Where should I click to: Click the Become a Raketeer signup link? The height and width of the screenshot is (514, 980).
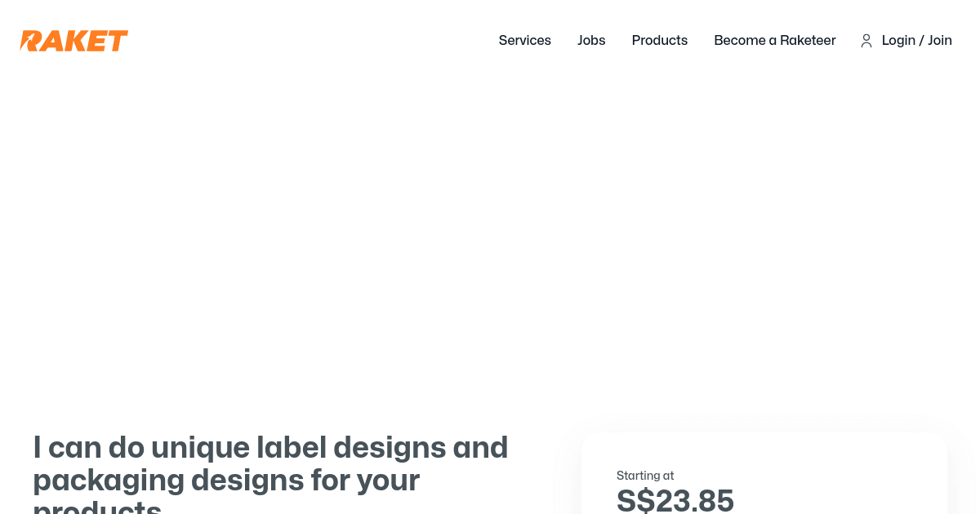click(x=775, y=41)
